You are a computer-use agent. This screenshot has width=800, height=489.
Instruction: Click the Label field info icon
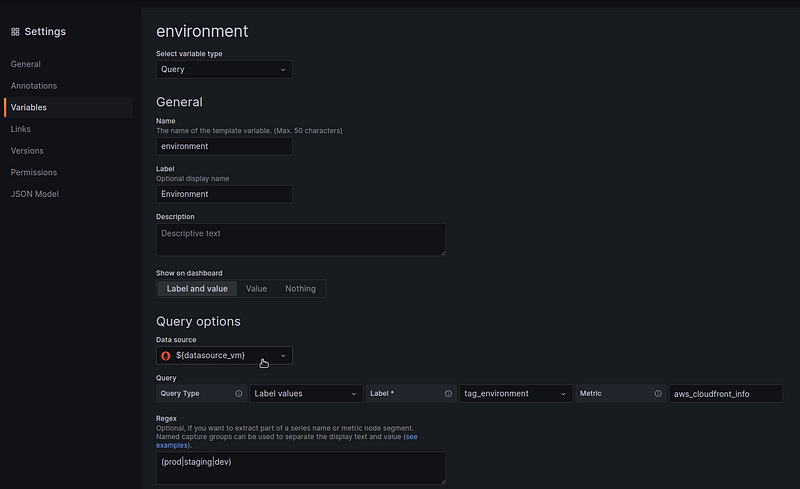pyautogui.click(x=448, y=394)
